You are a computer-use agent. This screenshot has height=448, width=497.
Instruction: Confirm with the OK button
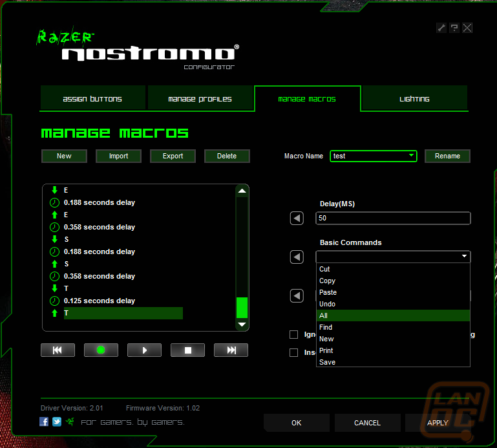click(297, 423)
